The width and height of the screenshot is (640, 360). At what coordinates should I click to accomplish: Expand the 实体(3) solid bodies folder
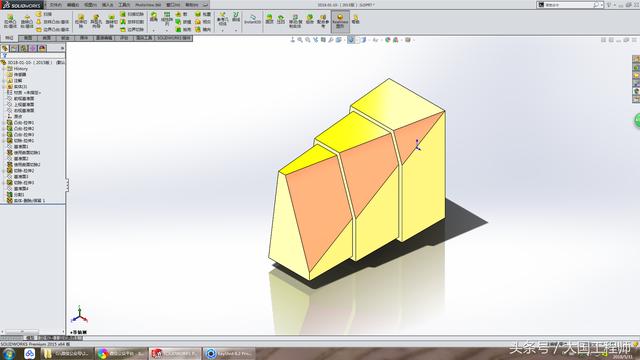pos(4,87)
